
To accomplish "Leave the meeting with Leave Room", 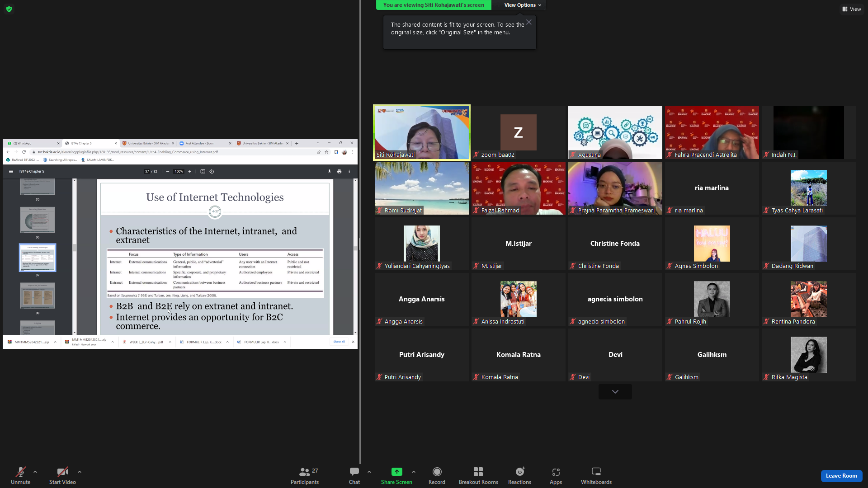I will 841,476.
